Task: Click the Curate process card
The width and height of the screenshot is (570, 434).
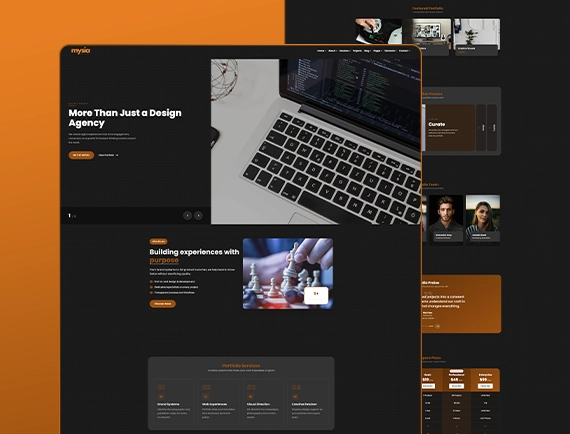Action: [x=450, y=128]
